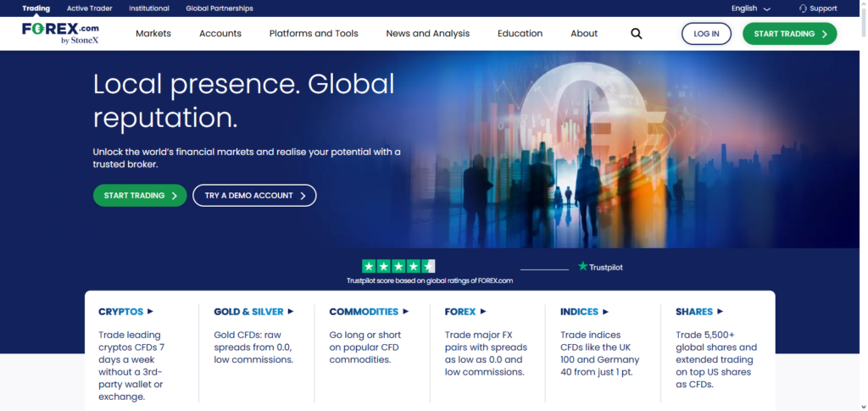Click the arrow next to INDICES

(x=605, y=312)
